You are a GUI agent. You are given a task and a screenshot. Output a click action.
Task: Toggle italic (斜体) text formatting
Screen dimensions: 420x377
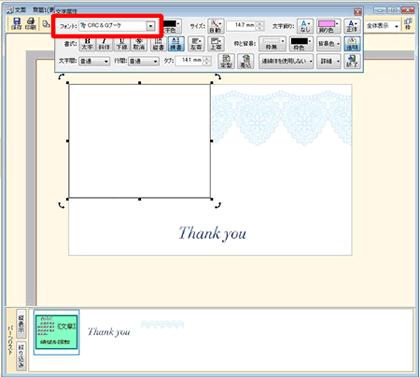coord(104,44)
